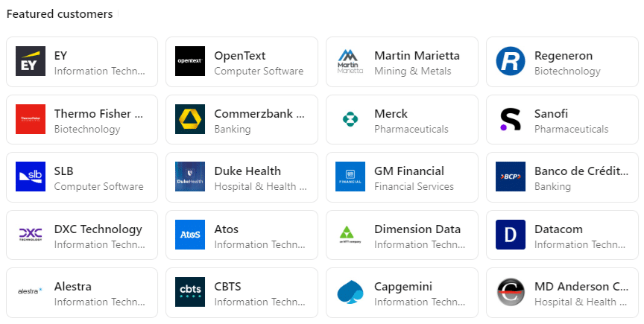The height and width of the screenshot is (324, 644).
Task: Click the Sanofi S logo
Action: [511, 119]
